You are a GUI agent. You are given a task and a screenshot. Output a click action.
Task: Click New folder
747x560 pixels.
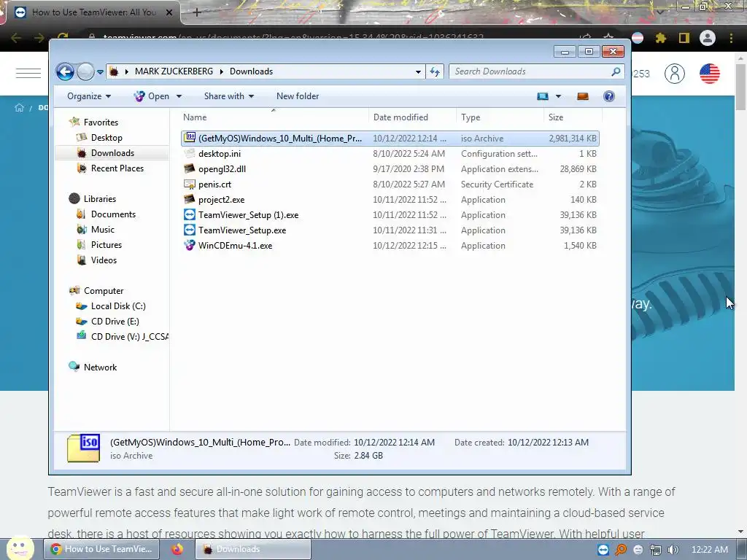tap(298, 96)
